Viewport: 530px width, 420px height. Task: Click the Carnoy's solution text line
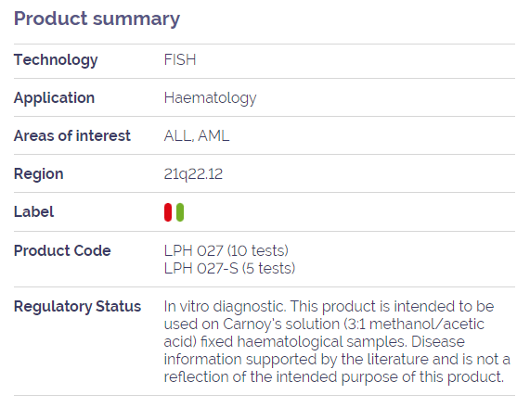point(324,325)
